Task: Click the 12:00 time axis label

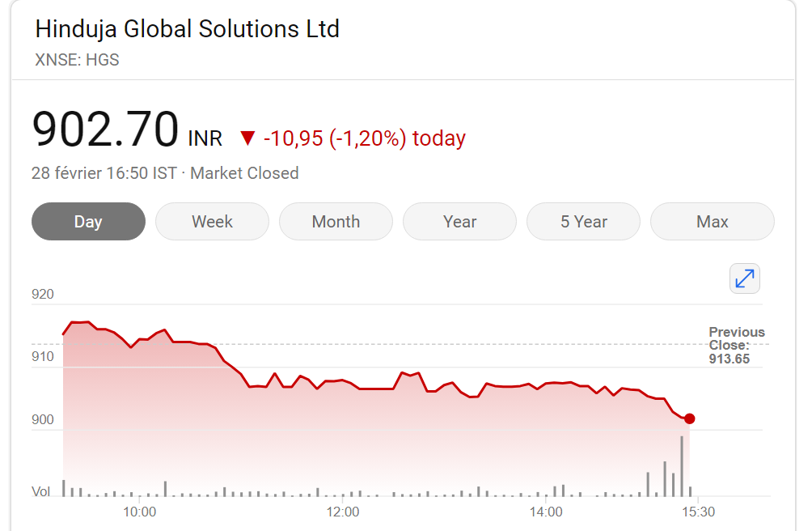Action: point(342,512)
